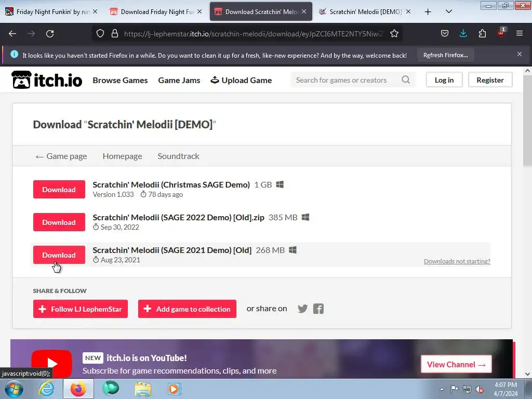
Task: Click the YouTube play logo in the banner
Action: click(x=51, y=364)
